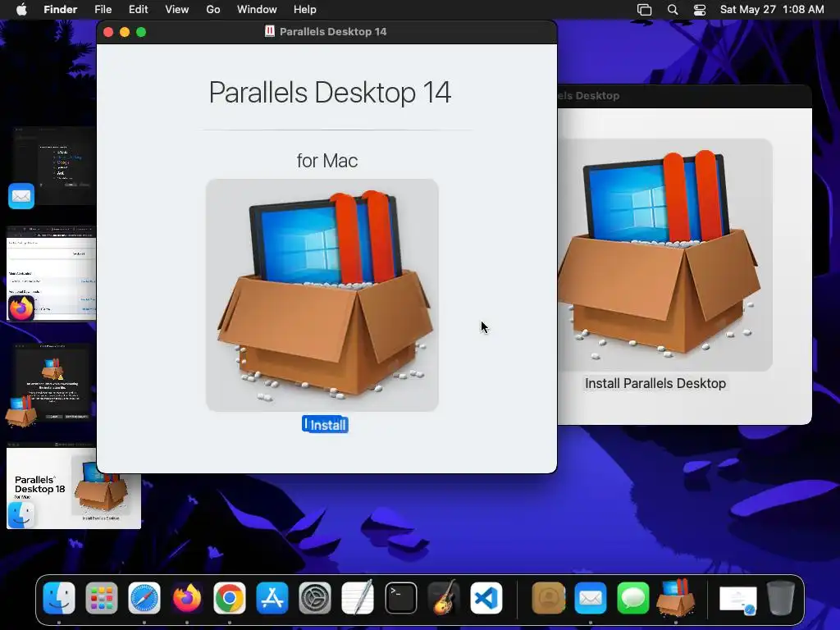Screen dimensions: 840x630
Task: Minimize the Parallels Desktop 14 window
Action: [x=125, y=32]
